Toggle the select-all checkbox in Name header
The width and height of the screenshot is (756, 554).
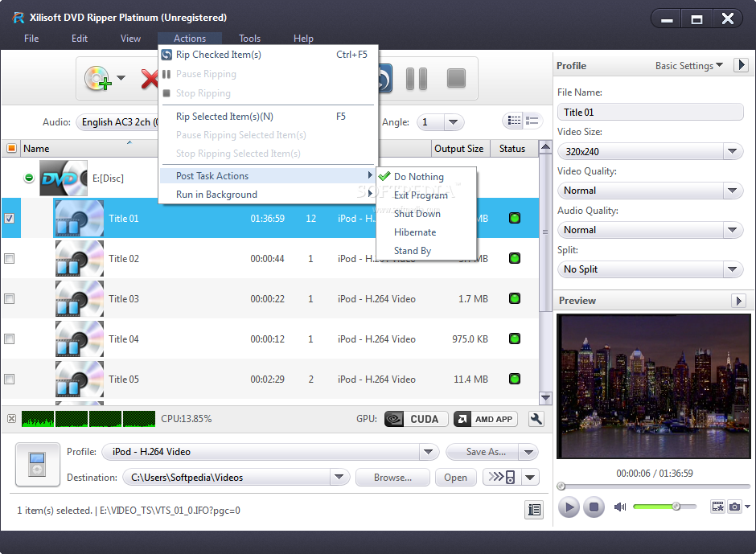click(11, 149)
